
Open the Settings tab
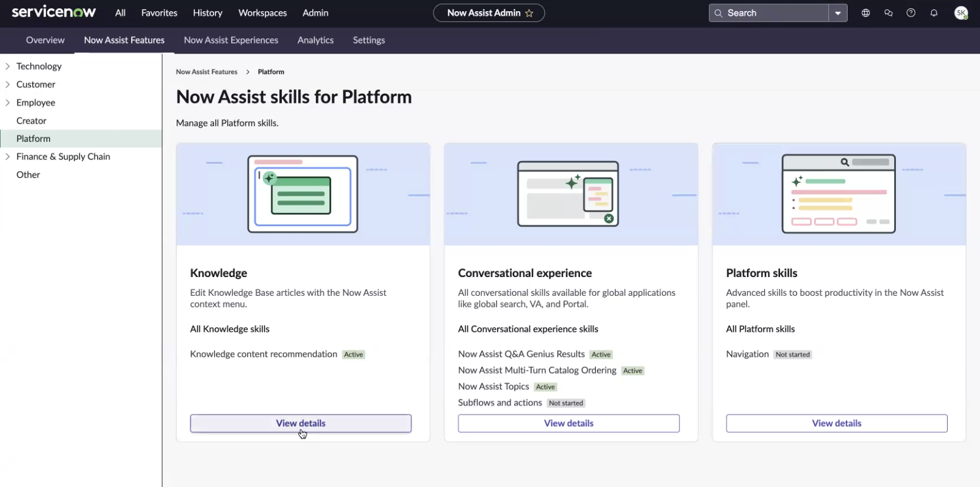(369, 40)
